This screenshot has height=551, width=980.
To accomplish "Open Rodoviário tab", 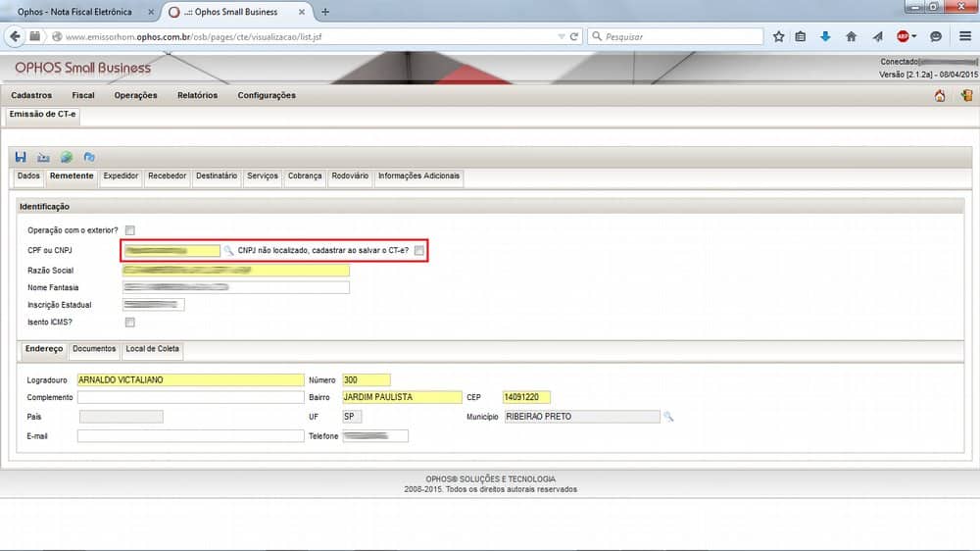I will pyautogui.click(x=350, y=176).
